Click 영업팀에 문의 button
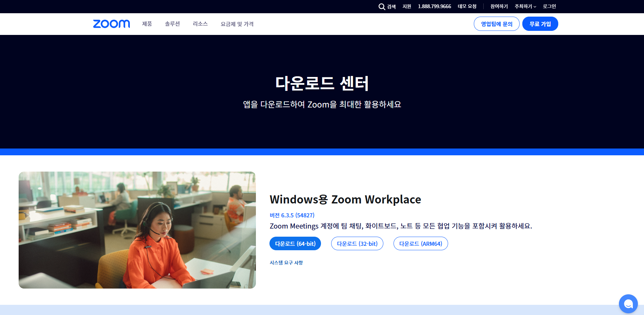 click(497, 24)
